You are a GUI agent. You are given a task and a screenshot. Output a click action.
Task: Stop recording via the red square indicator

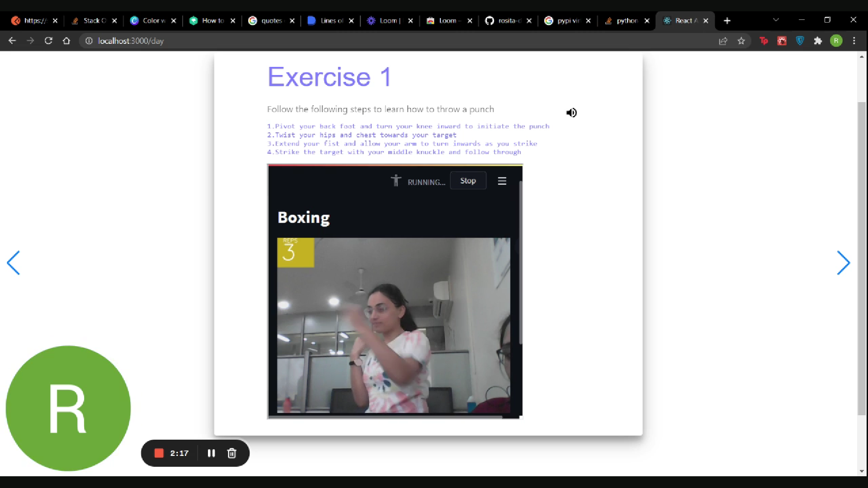pos(159,453)
